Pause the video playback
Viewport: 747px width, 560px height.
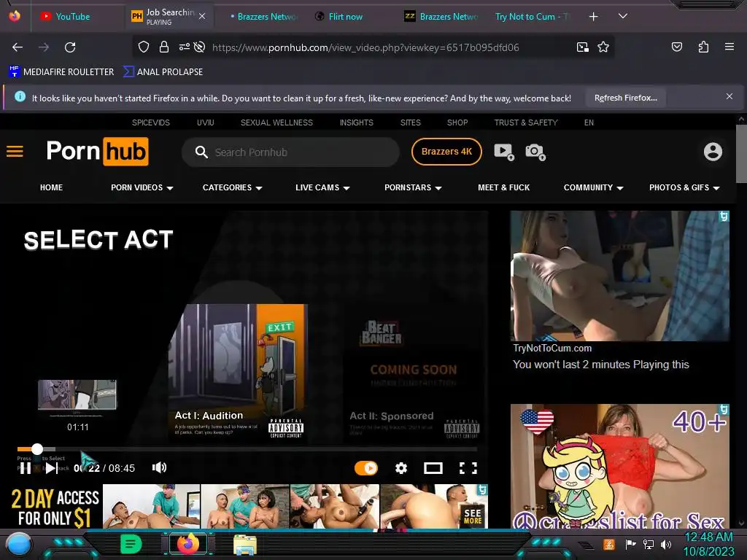tap(26, 468)
